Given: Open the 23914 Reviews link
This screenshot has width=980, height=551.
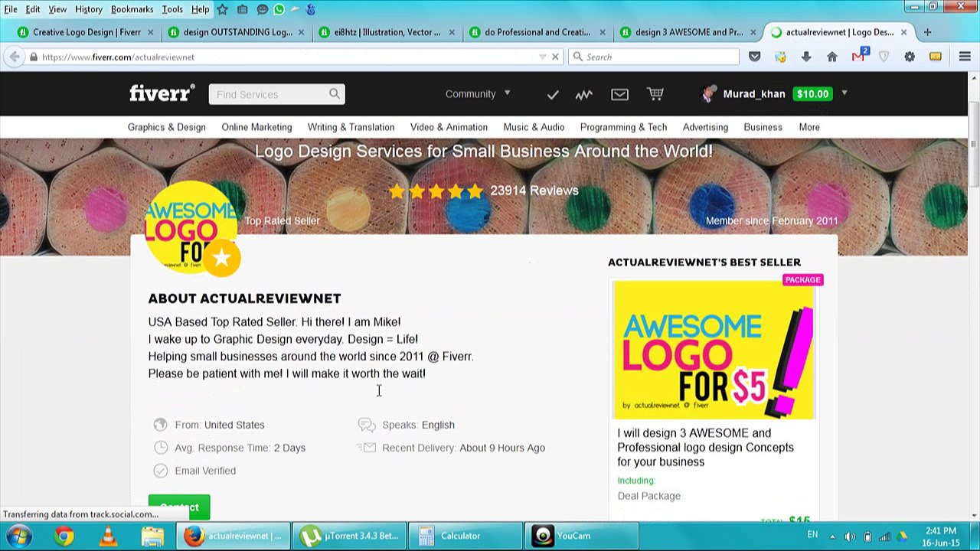Looking at the screenshot, I should point(534,191).
